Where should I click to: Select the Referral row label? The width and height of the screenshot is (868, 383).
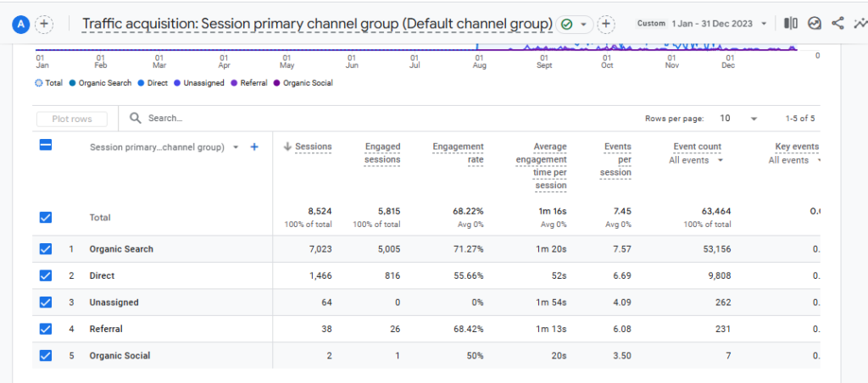pyautogui.click(x=106, y=329)
